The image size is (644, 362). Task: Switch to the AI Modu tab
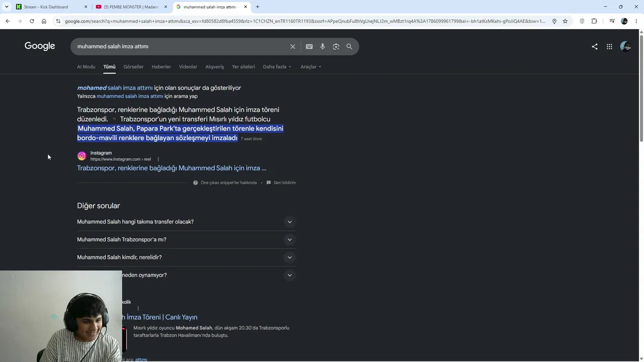tap(86, 67)
